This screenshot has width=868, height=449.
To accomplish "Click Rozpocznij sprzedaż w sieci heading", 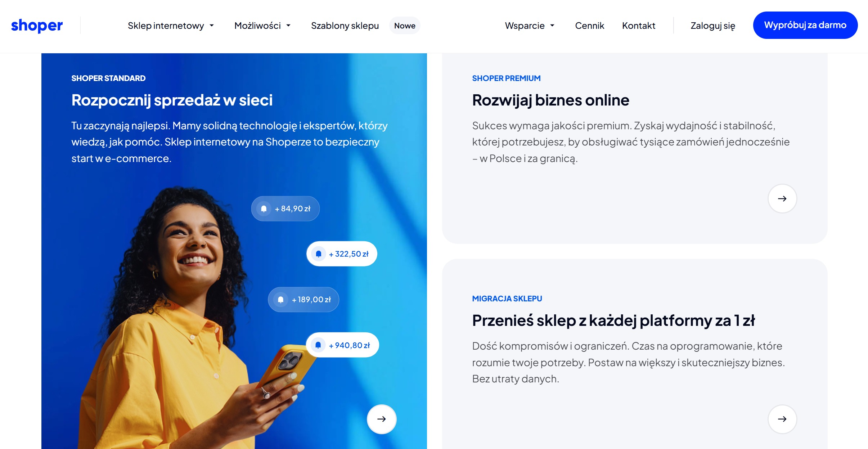I will [172, 100].
